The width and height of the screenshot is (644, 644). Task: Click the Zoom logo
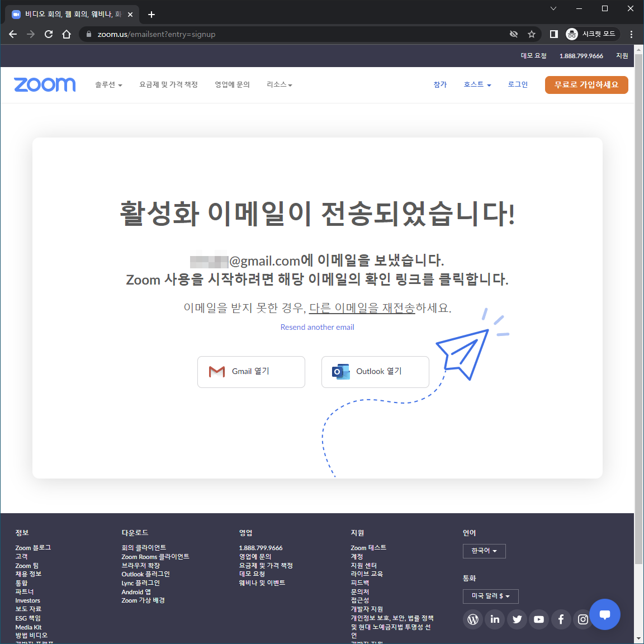pos(45,84)
